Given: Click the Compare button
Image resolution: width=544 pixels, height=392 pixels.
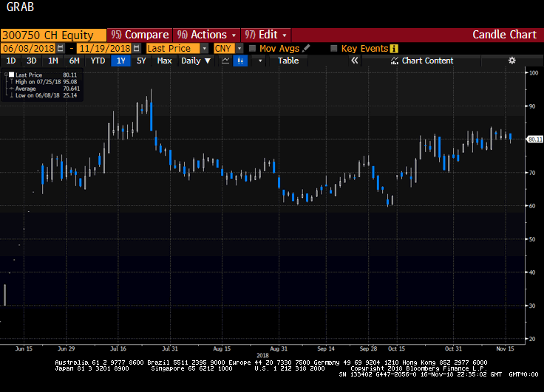Looking at the screenshot, I should pos(140,35).
